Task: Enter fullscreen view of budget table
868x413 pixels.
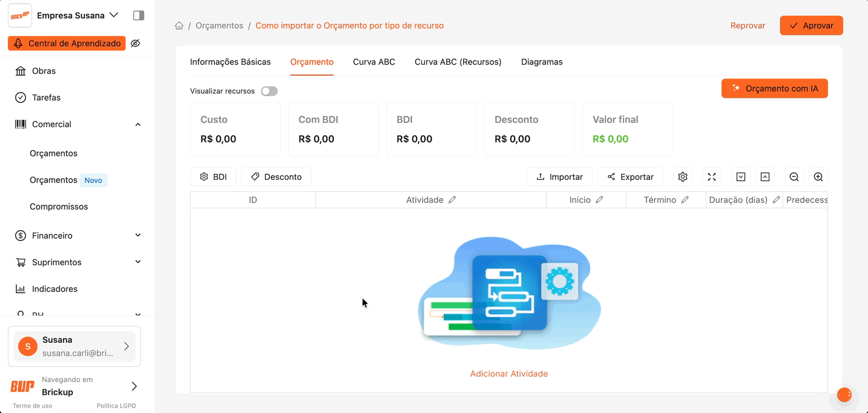Action: (x=712, y=177)
